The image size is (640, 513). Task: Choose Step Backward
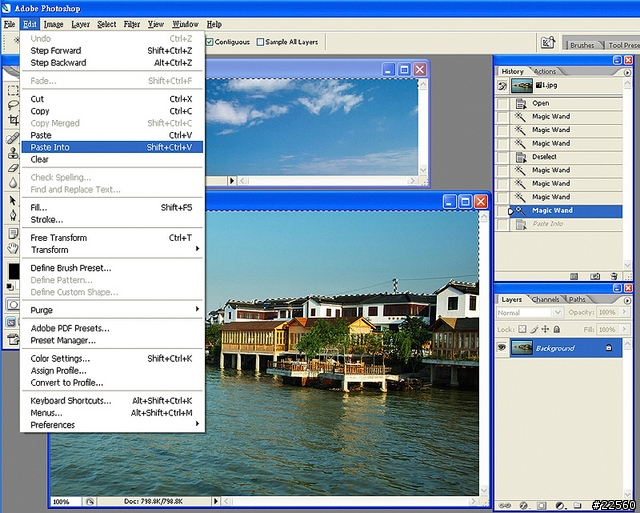(x=112, y=63)
